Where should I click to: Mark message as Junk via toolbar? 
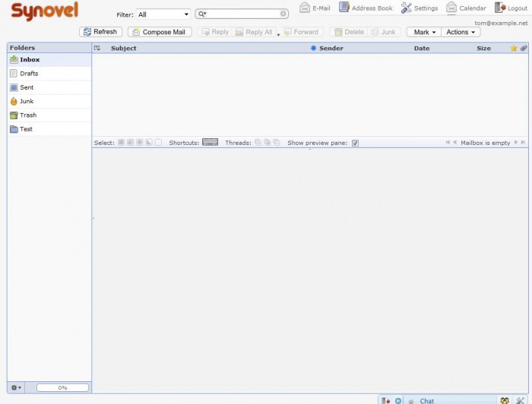coord(384,32)
